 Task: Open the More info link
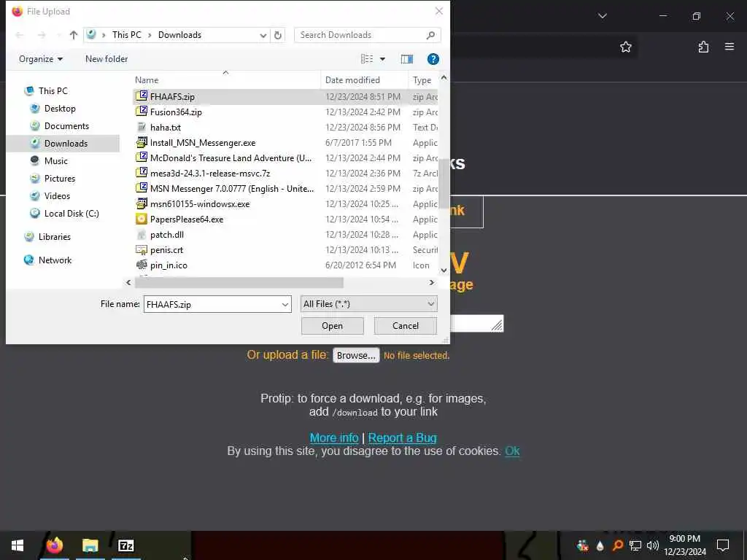click(x=334, y=437)
